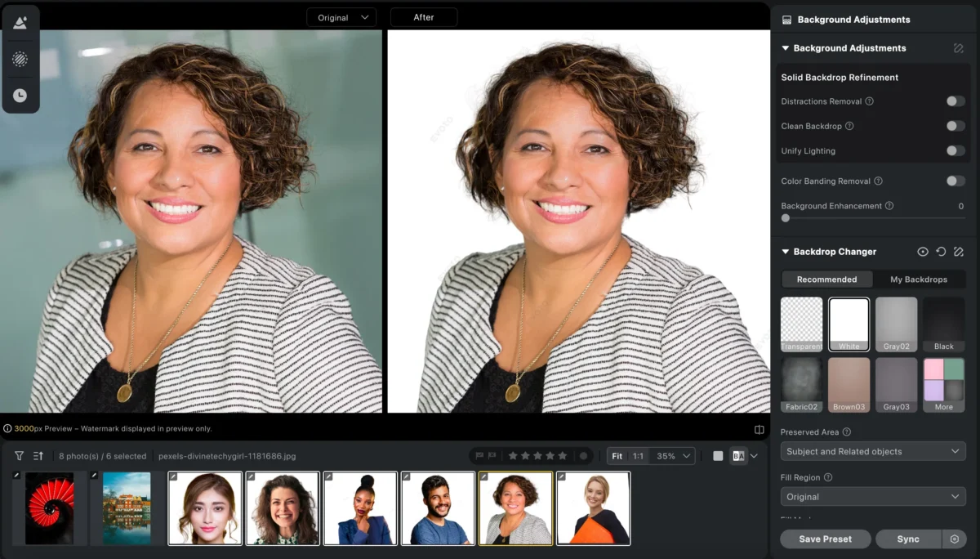This screenshot has height=559, width=980.
Task: Toggle Color Banding Removal on
Action: point(955,181)
